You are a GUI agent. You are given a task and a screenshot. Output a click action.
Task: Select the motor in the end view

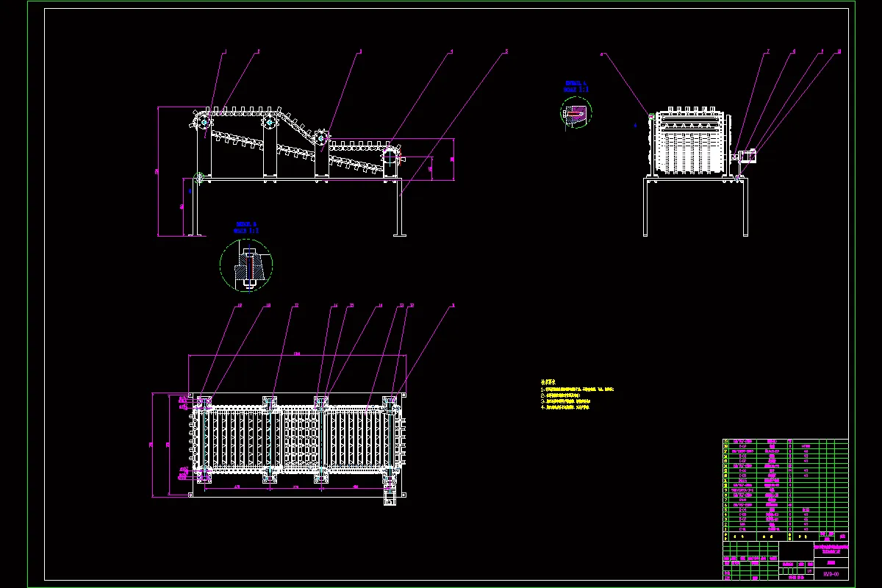coord(747,155)
